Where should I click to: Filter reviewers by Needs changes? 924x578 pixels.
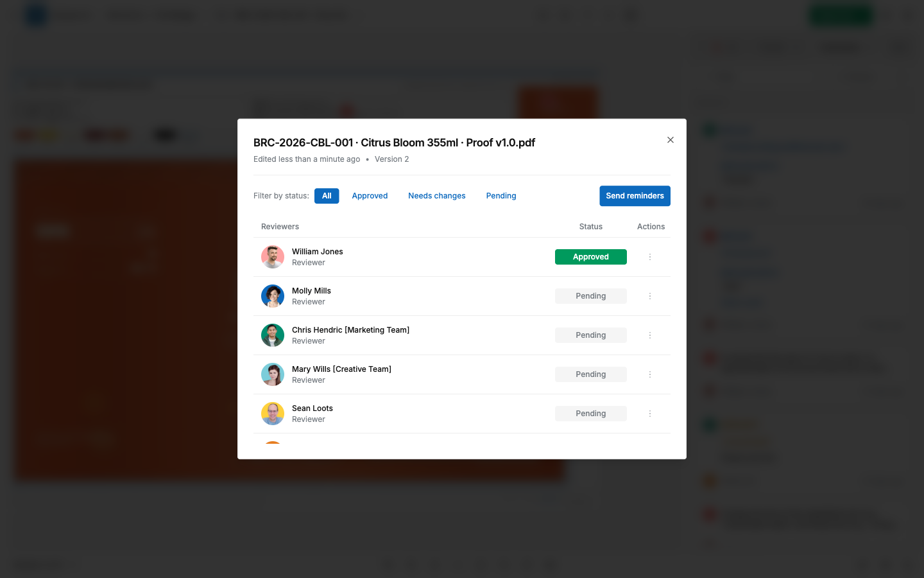point(437,196)
